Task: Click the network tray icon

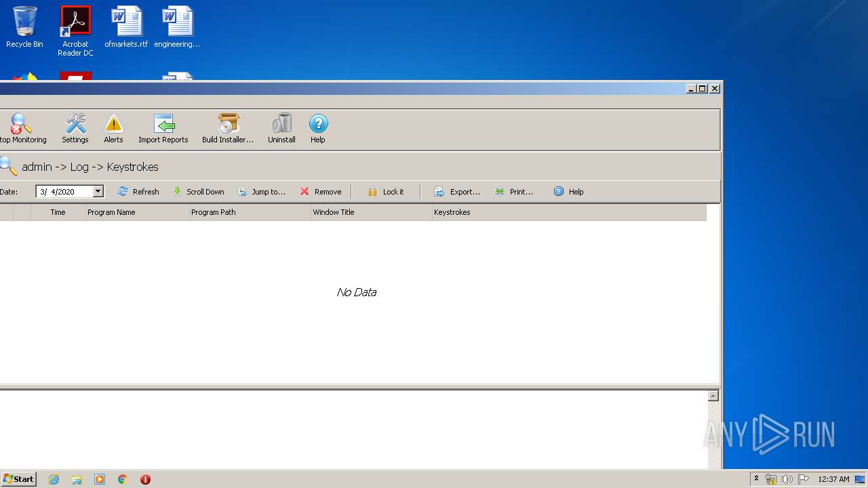Action: [x=770, y=479]
